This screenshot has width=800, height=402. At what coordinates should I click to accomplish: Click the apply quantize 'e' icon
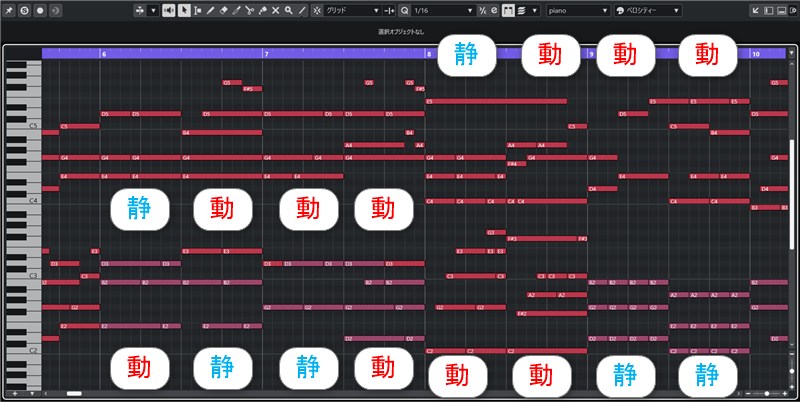[494, 10]
